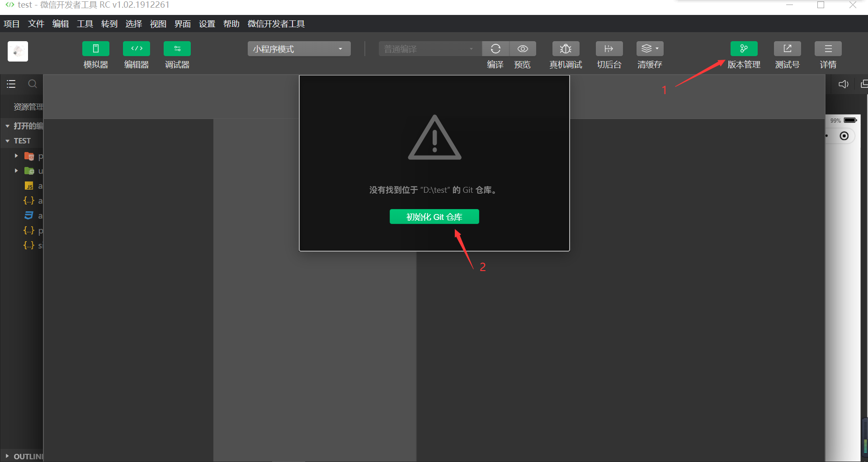Open the 选择 menu

134,24
